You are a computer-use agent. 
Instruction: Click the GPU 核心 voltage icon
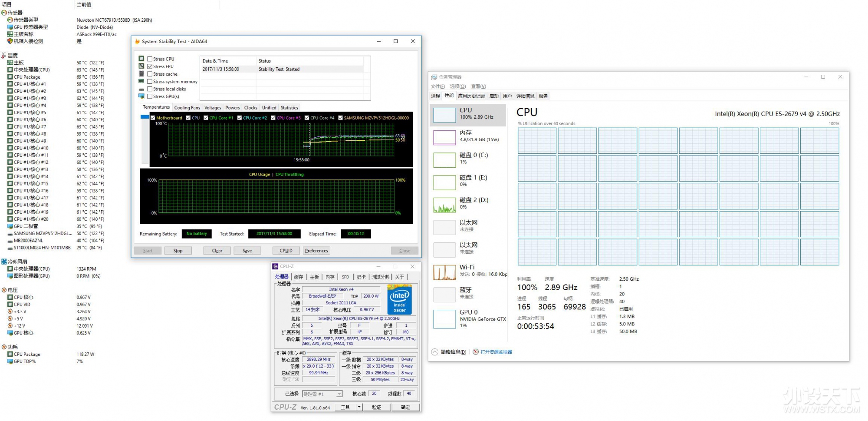click(x=10, y=333)
